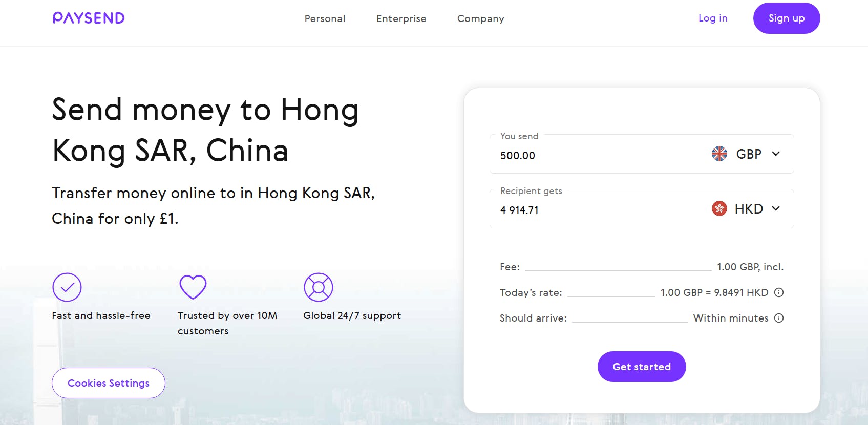This screenshot has height=425, width=868.
Task: Open the Personal menu
Action: click(x=325, y=19)
